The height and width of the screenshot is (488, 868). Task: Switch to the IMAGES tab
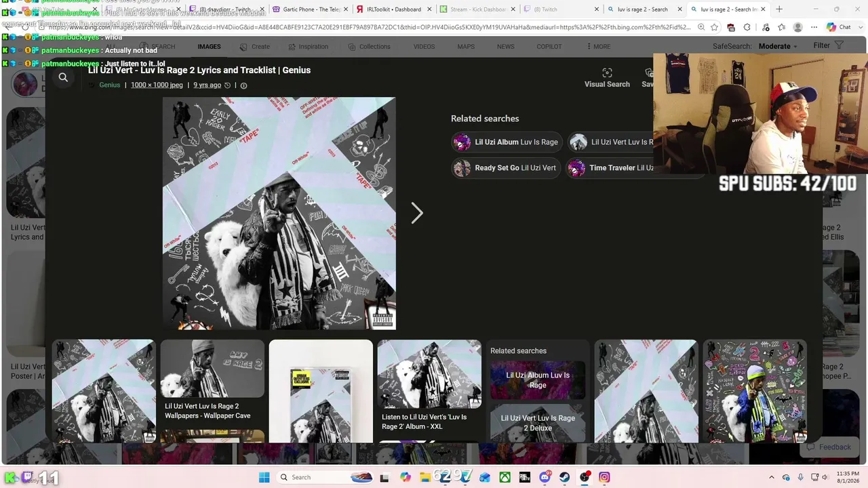pyautogui.click(x=209, y=47)
